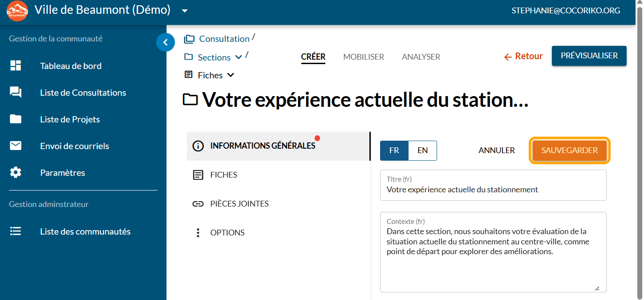Switch language to EN
The height and width of the screenshot is (300, 644).
click(x=422, y=150)
